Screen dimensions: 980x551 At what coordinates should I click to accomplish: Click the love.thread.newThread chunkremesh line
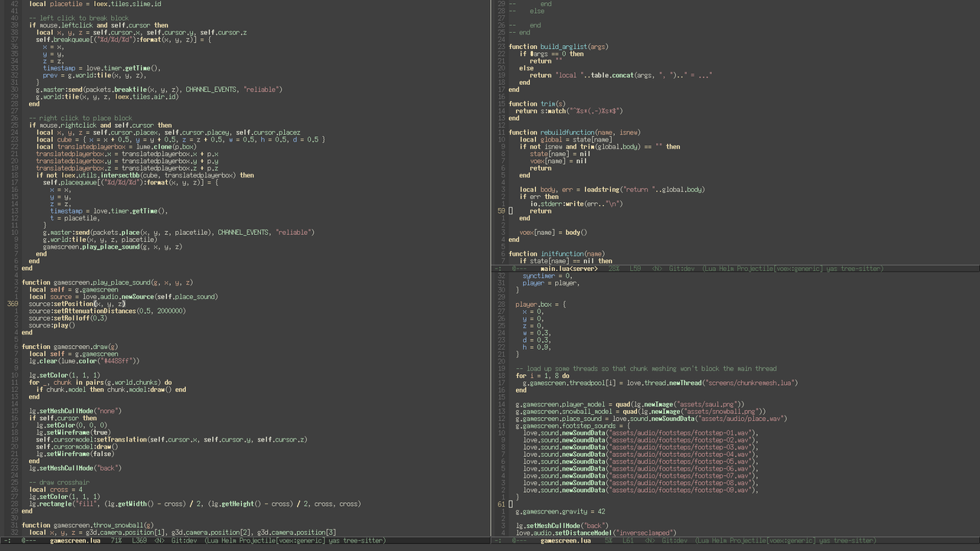(x=660, y=382)
